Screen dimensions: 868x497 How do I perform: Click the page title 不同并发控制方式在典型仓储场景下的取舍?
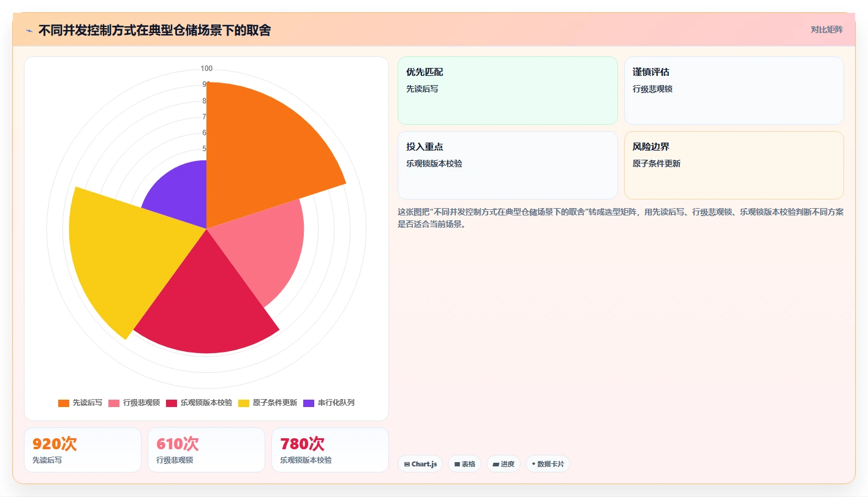tap(154, 30)
